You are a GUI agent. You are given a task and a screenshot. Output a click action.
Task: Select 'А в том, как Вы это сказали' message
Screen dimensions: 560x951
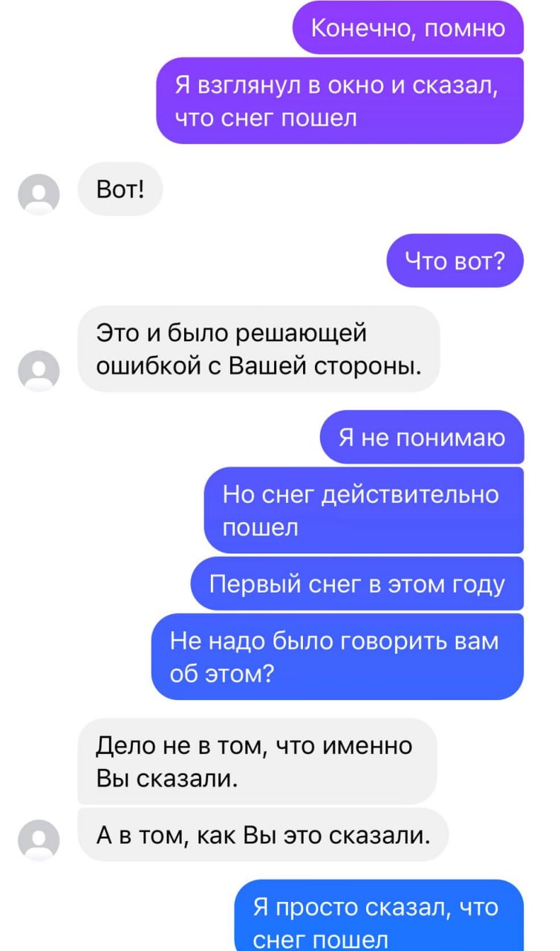(x=264, y=835)
